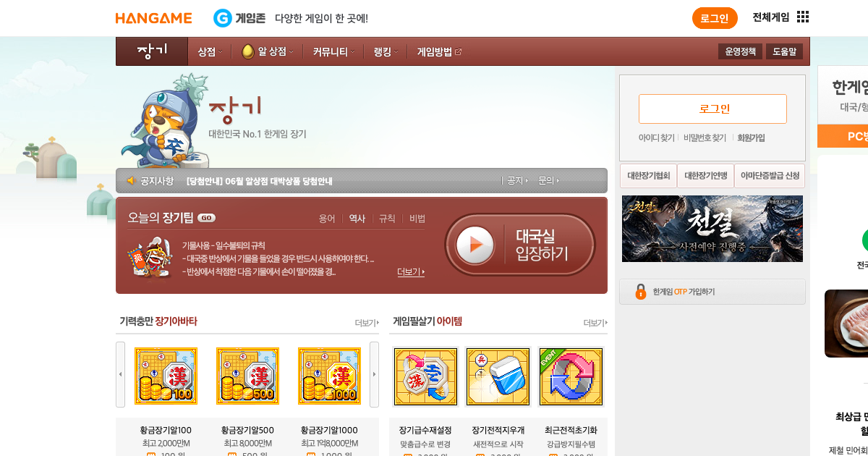Open the 문의 arrow link in the notice bar

[x=548, y=180]
